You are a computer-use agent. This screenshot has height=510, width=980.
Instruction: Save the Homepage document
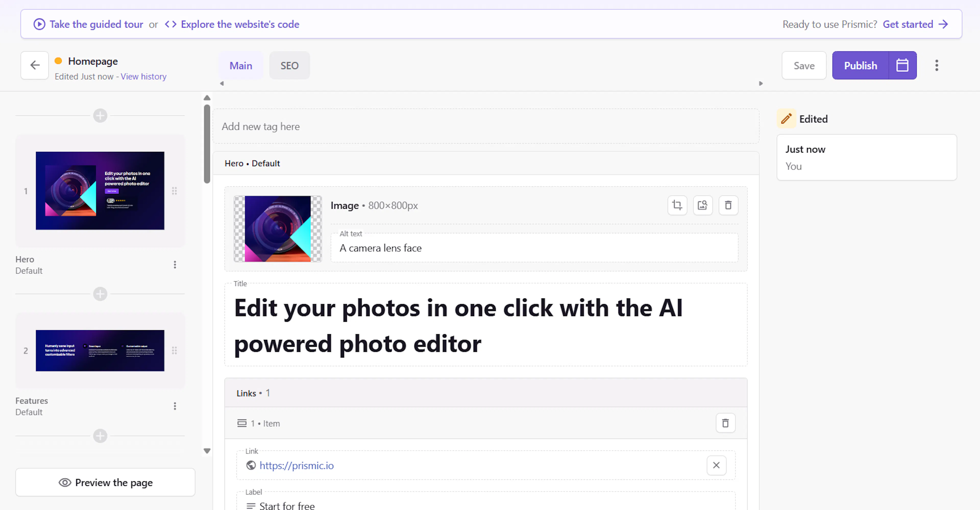pyautogui.click(x=804, y=65)
